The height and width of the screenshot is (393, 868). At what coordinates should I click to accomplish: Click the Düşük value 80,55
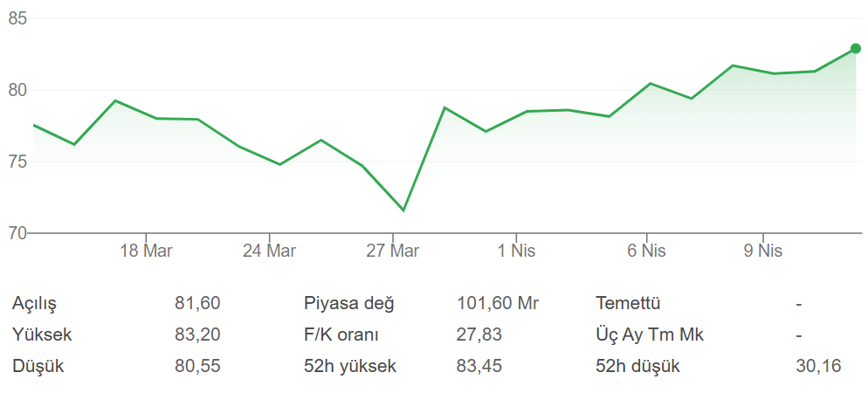197,366
